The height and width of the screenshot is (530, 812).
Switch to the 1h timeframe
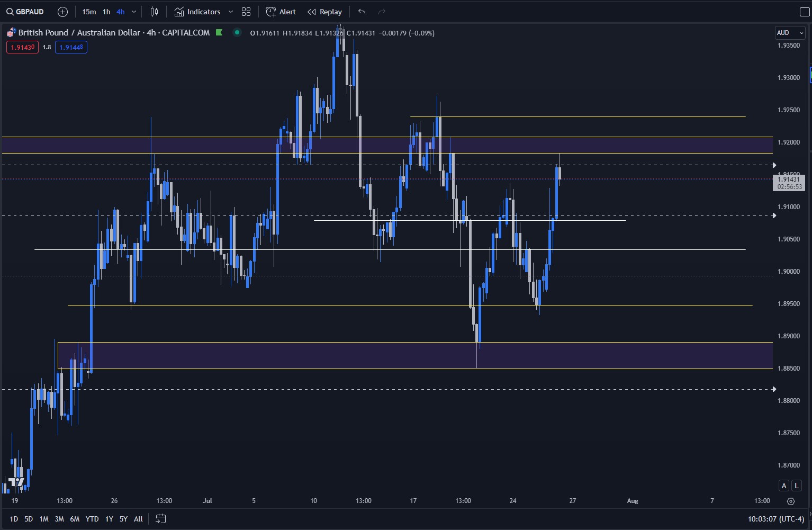point(106,11)
